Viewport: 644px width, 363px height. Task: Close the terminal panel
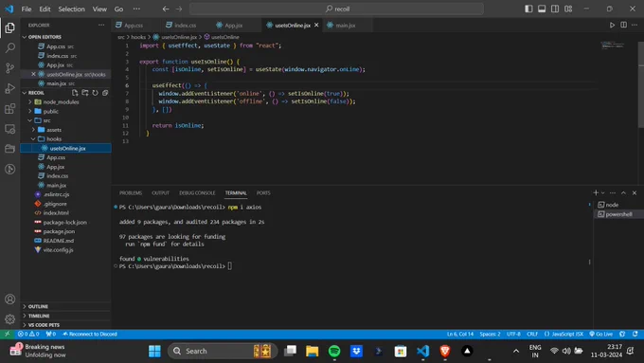[x=635, y=192]
